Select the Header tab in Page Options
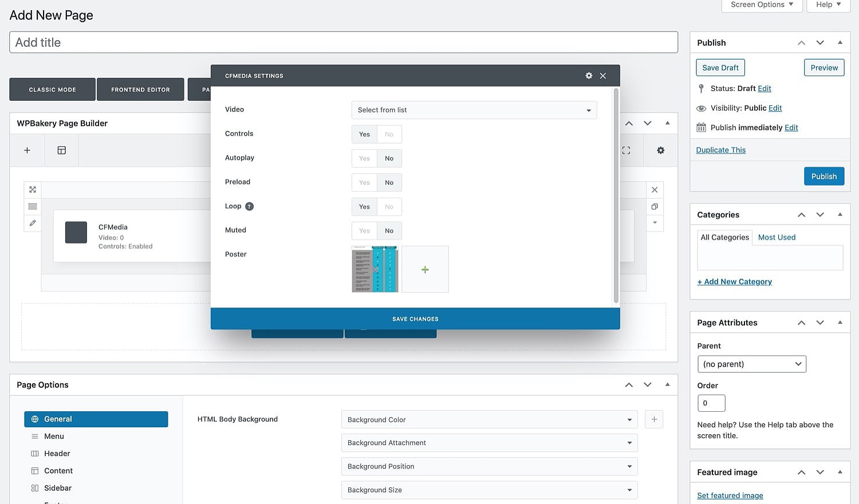This screenshot has width=859, height=504. (x=57, y=454)
